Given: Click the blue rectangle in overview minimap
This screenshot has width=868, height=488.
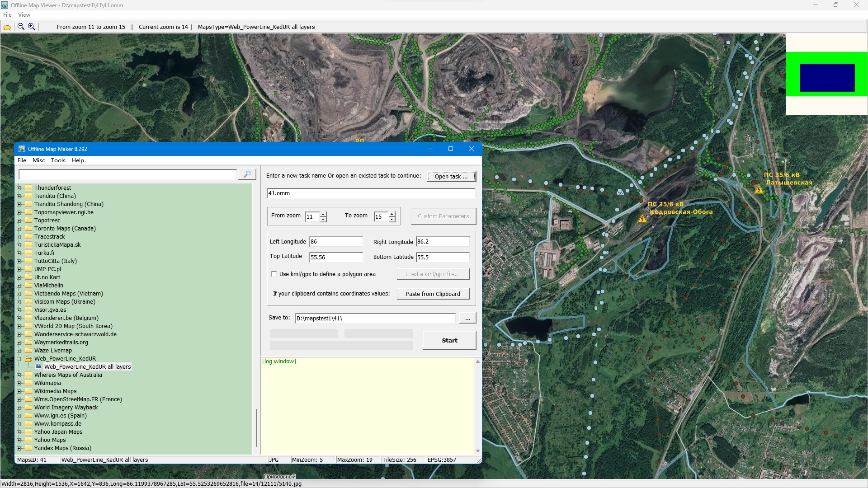Looking at the screenshot, I should 827,78.
